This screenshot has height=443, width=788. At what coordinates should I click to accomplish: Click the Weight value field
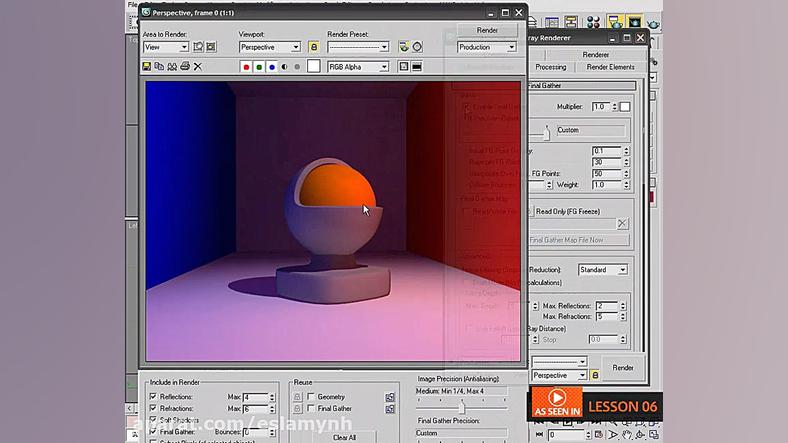[x=607, y=185]
